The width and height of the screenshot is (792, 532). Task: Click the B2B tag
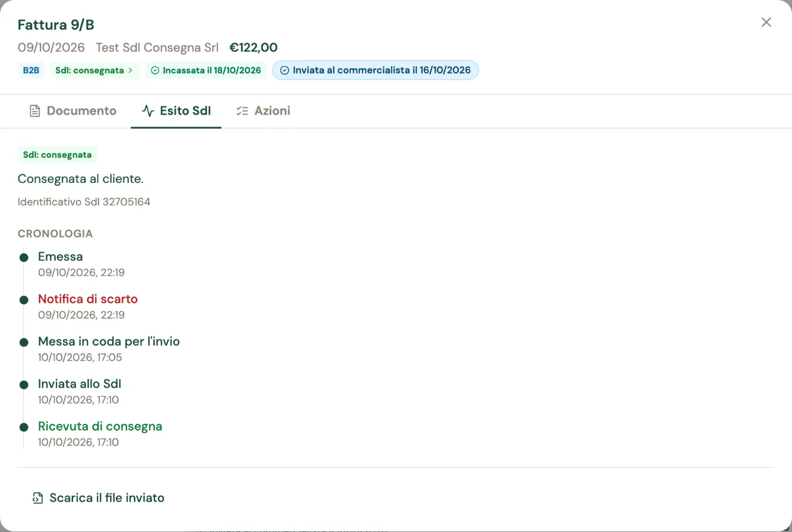pos(31,70)
